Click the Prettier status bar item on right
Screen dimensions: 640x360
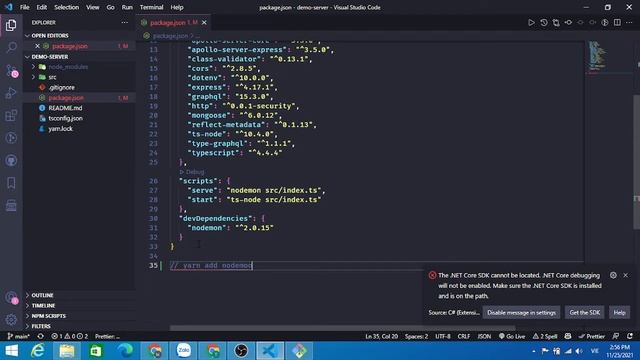[591, 336]
